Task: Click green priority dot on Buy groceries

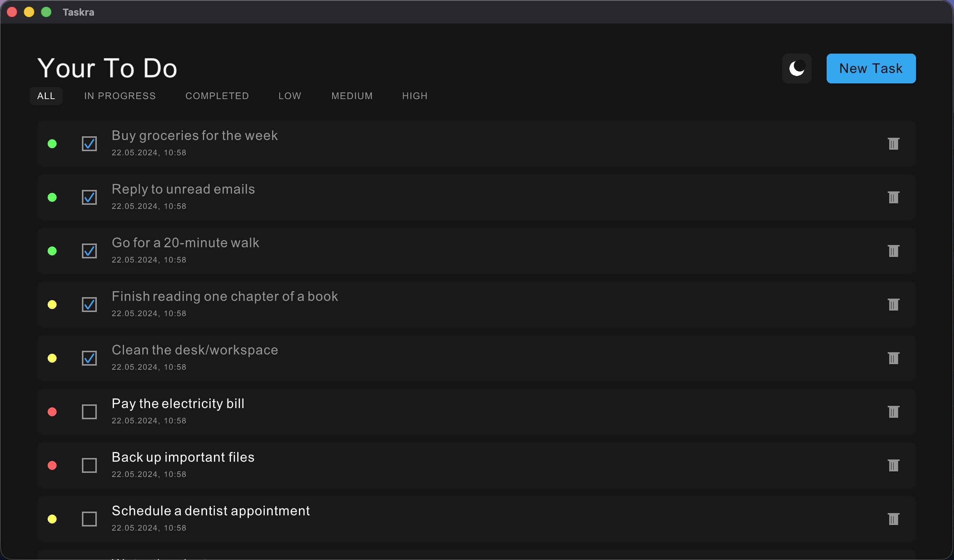Action: [x=52, y=143]
